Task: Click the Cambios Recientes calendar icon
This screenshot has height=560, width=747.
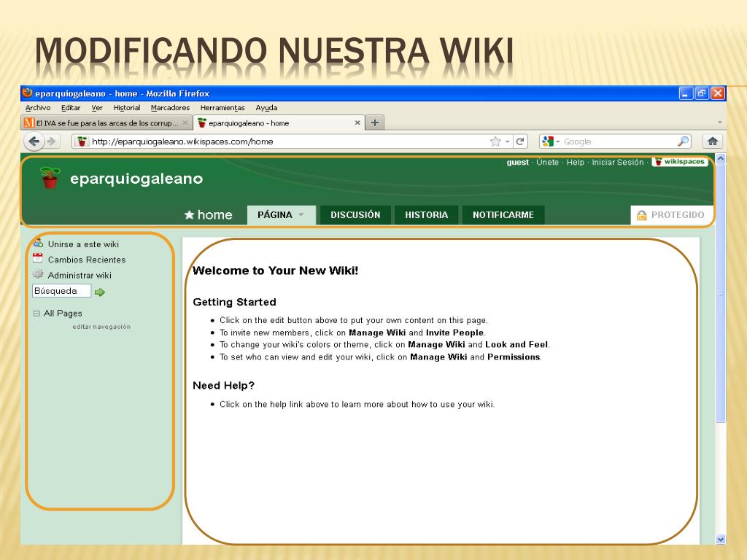Action: click(38, 259)
